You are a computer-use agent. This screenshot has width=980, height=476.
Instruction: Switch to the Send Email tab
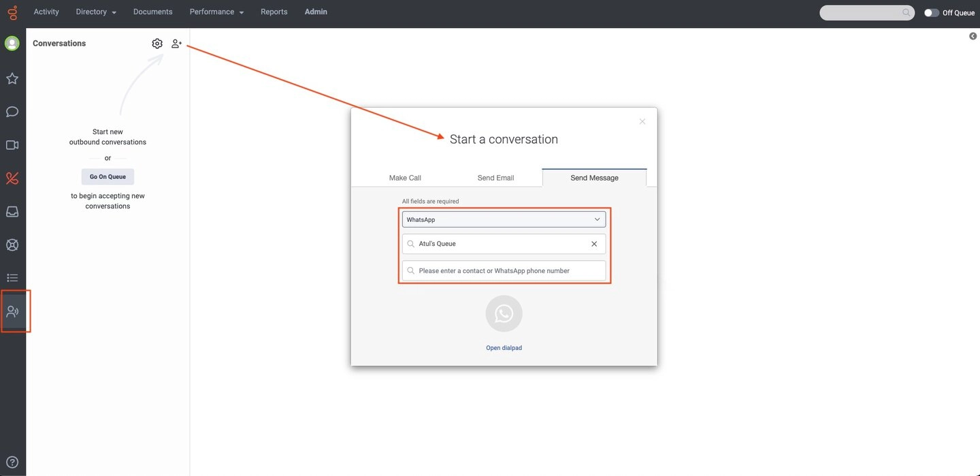pos(495,178)
